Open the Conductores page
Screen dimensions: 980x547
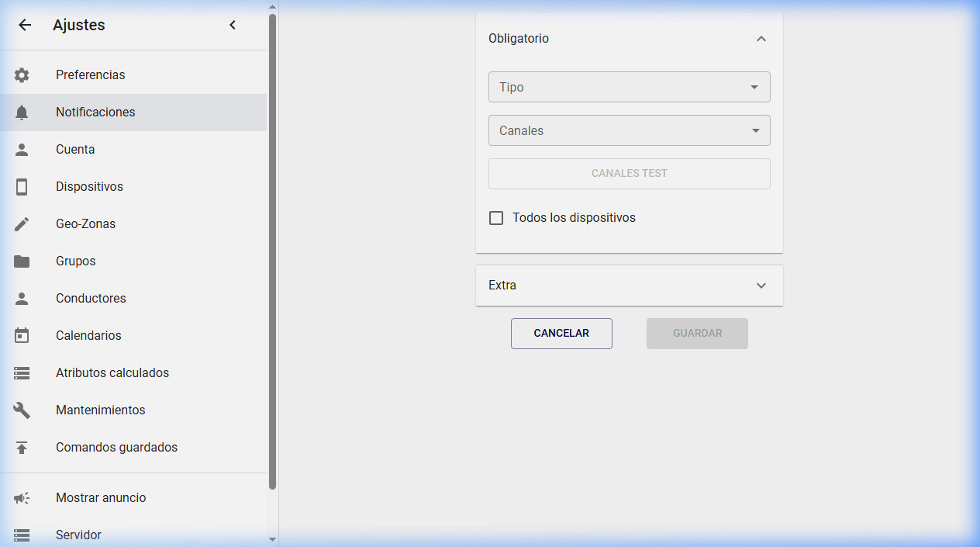(133, 299)
